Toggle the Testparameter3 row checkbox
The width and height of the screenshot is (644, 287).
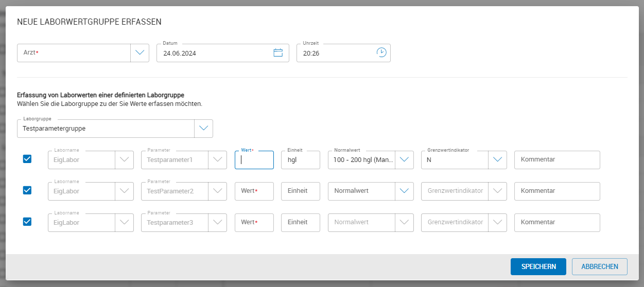click(x=27, y=222)
